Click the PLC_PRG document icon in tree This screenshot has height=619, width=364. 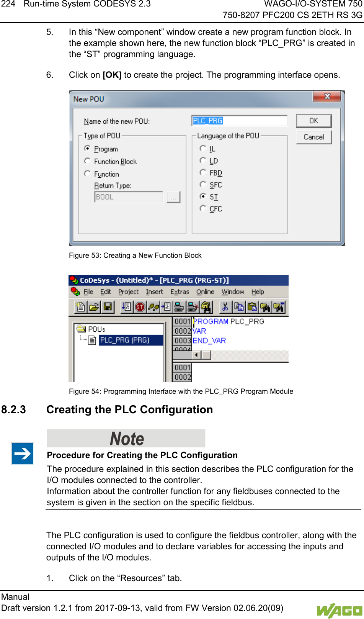92,340
